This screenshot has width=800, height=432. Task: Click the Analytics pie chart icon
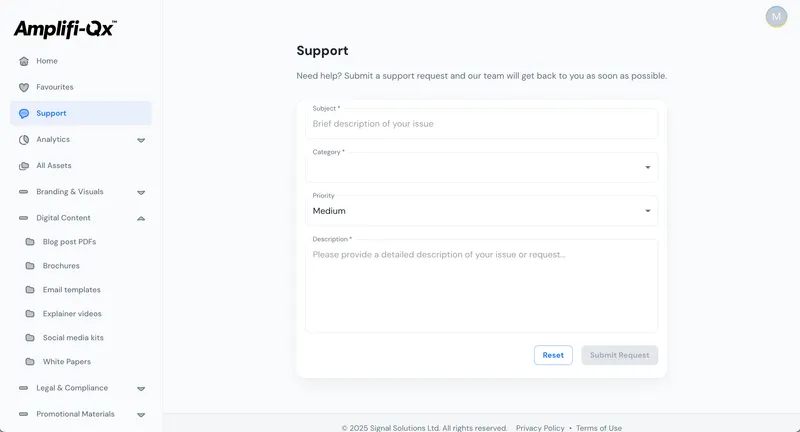click(24, 140)
